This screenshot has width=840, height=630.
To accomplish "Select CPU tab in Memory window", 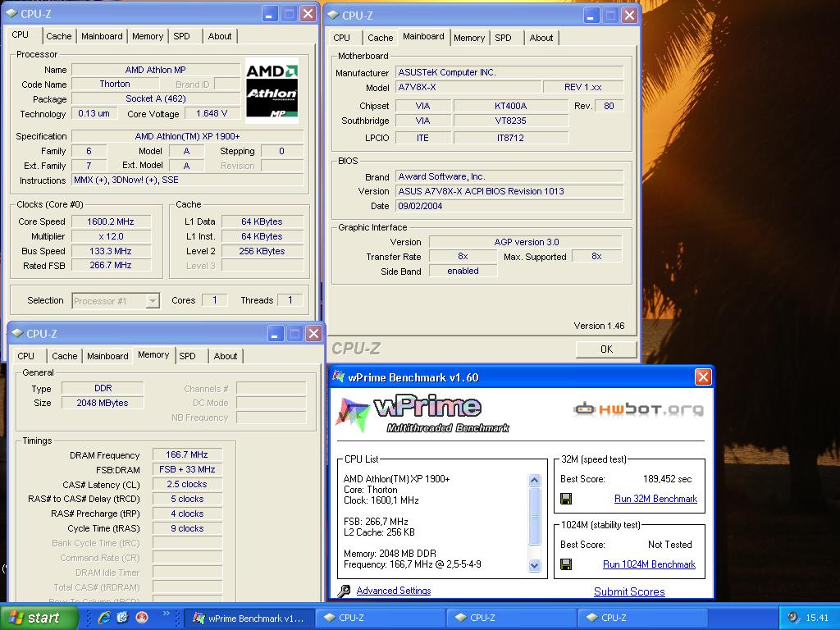I will [x=25, y=356].
